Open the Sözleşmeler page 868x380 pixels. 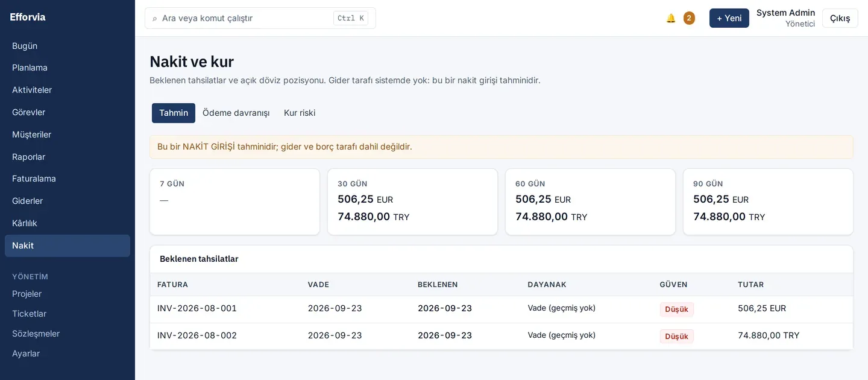pyautogui.click(x=68, y=334)
